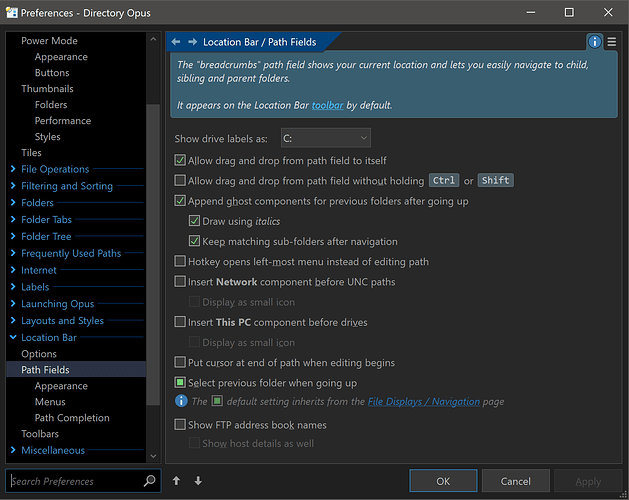The image size is (629, 500).
Task: Expand the Labels category
Action: pyautogui.click(x=13, y=287)
